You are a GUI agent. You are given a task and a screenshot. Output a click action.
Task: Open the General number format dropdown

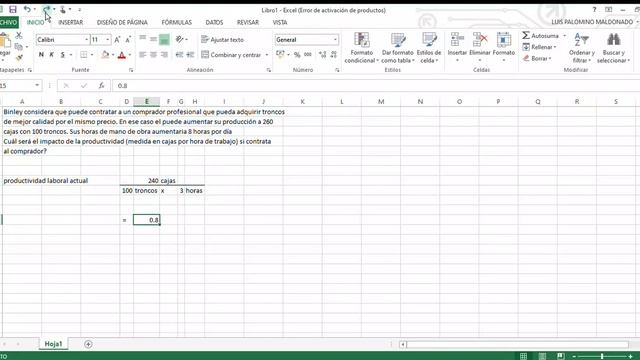point(335,40)
